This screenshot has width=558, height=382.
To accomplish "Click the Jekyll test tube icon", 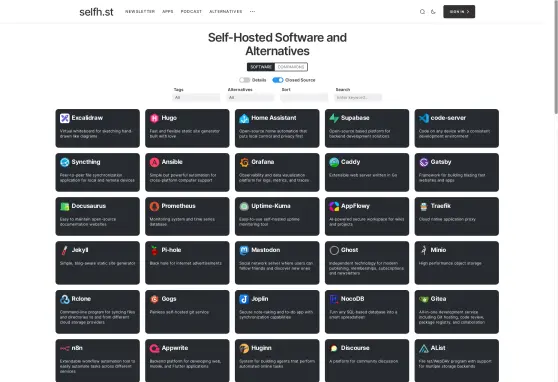I will (64, 250).
